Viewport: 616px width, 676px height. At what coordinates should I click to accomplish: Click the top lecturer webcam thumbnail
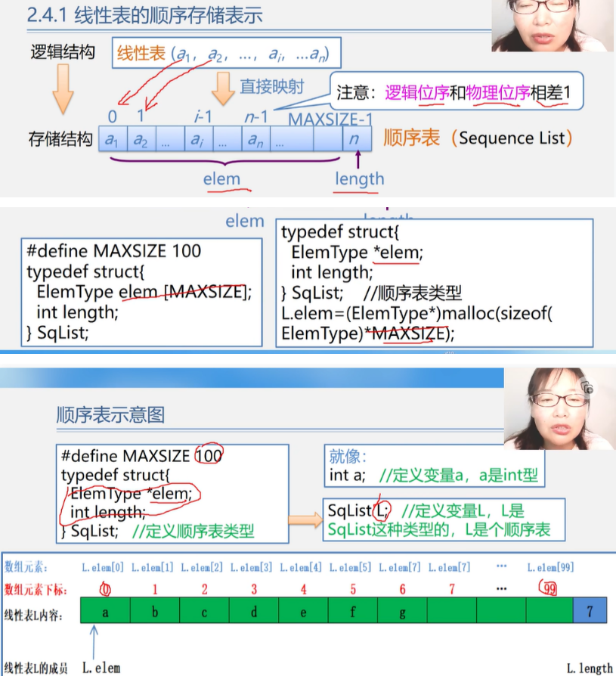(553, 26)
